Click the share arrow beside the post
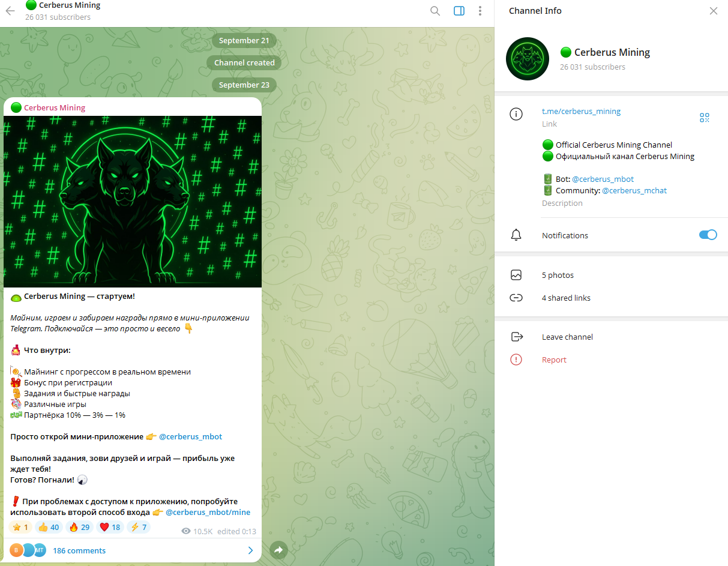This screenshot has height=566, width=728. coord(278,549)
